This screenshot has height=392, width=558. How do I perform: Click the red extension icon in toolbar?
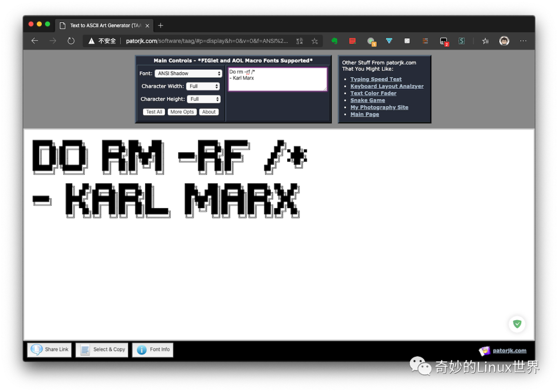pyautogui.click(x=352, y=41)
